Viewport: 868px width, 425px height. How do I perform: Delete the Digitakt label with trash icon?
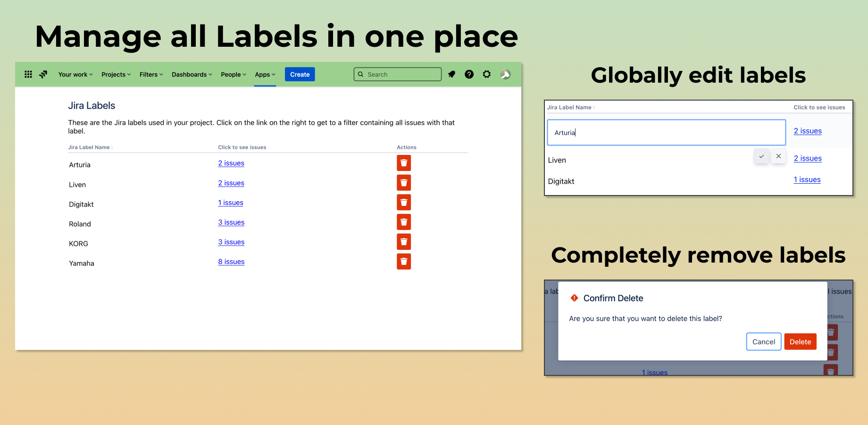[404, 203]
